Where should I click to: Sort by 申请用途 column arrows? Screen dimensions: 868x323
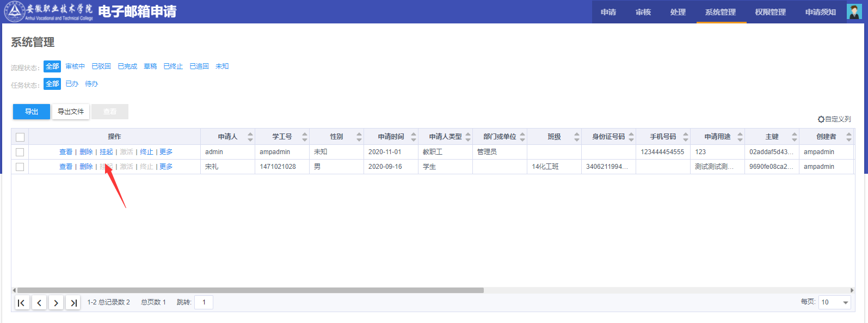click(740, 137)
